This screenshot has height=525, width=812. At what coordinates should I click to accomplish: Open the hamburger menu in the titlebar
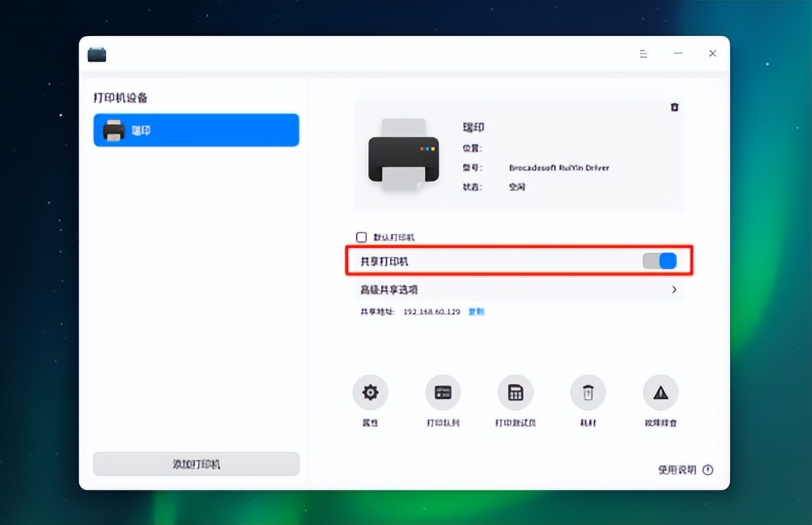(x=643, y=53)
